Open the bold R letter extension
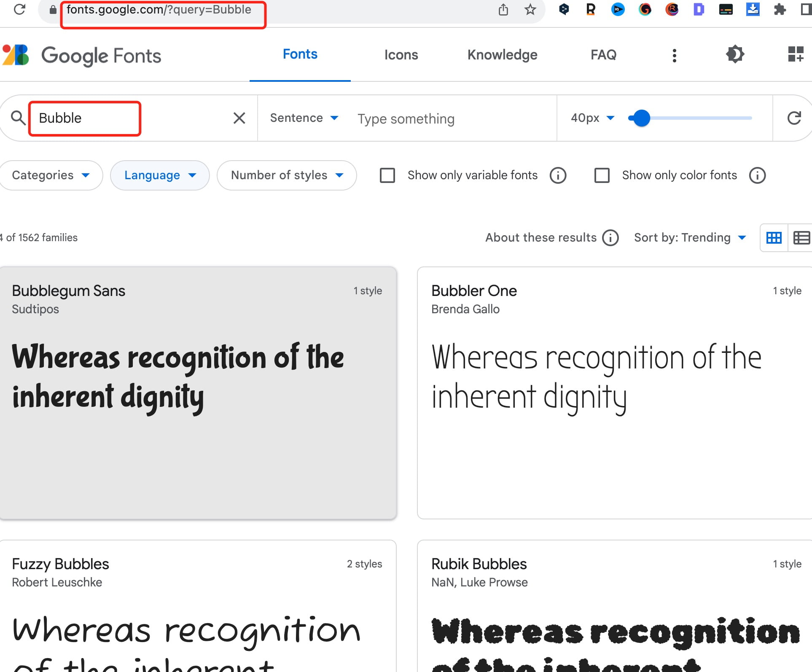The width and height of the screenshot is (812, 672). [591, 9]
